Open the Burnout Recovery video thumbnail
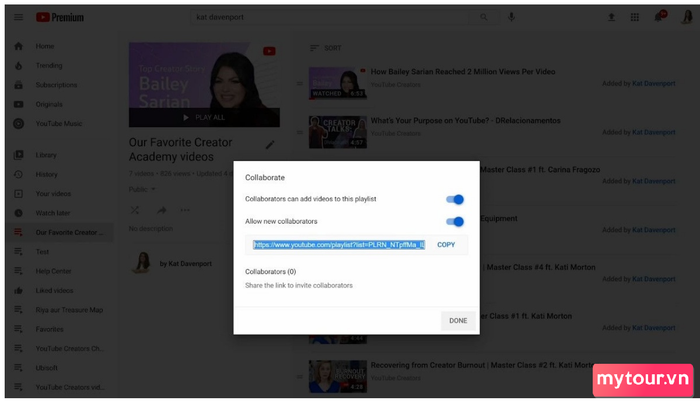Screen dimensions: 700x405 point(338,376)
